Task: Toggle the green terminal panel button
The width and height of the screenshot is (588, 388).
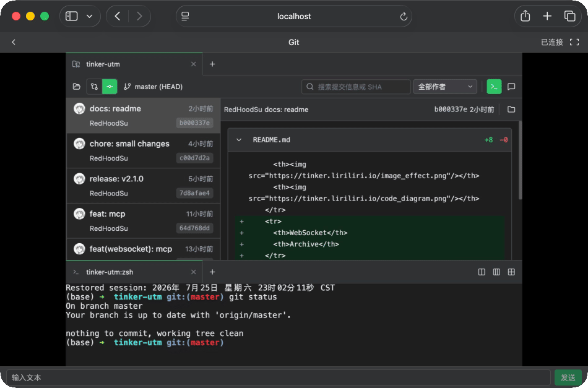Action: click(x=494, y=87)
